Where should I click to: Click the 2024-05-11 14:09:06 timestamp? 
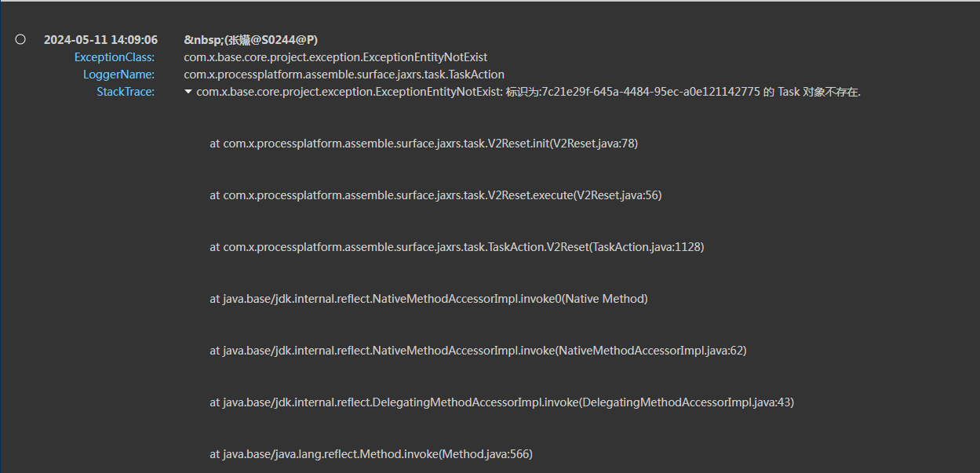pyautogui.click(x=100, y=40)
